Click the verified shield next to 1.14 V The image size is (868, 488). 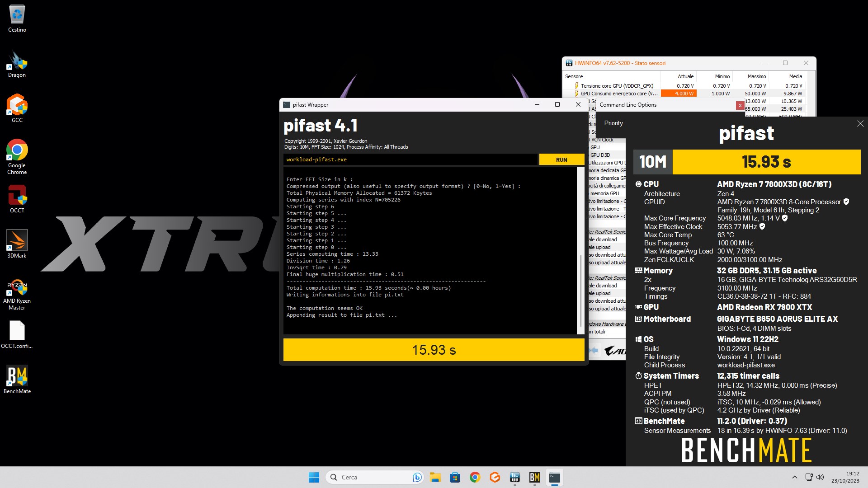click(x=785, y=218)
